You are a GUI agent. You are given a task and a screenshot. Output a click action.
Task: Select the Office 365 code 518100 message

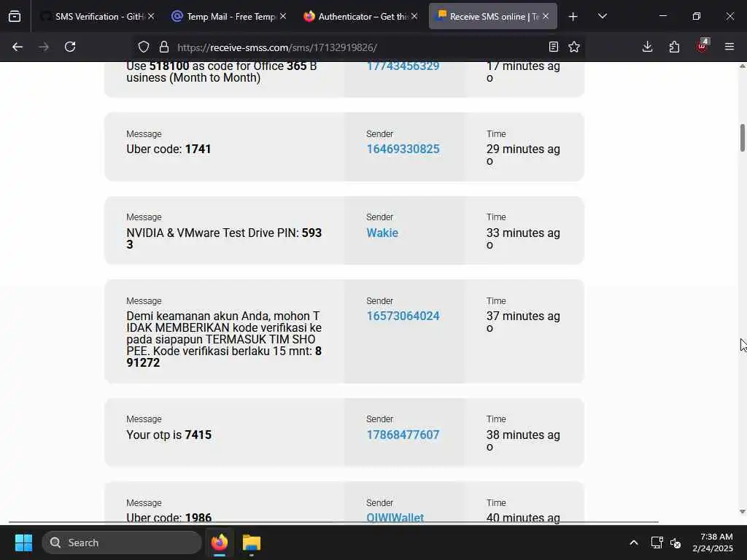pyautogui.click(x=222, y=72)
